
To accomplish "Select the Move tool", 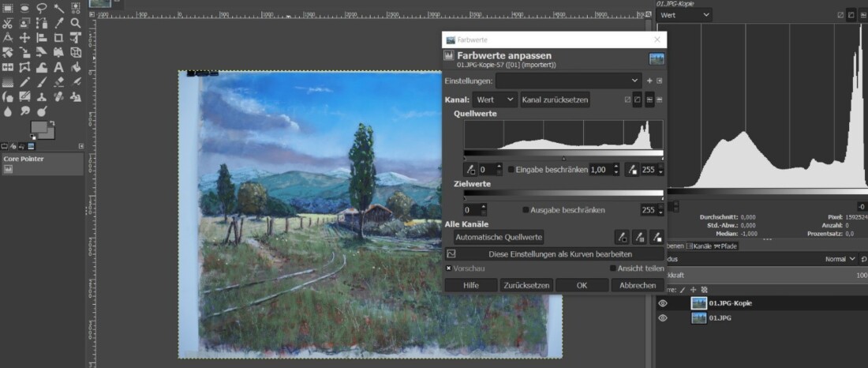I will coord(24,38).
